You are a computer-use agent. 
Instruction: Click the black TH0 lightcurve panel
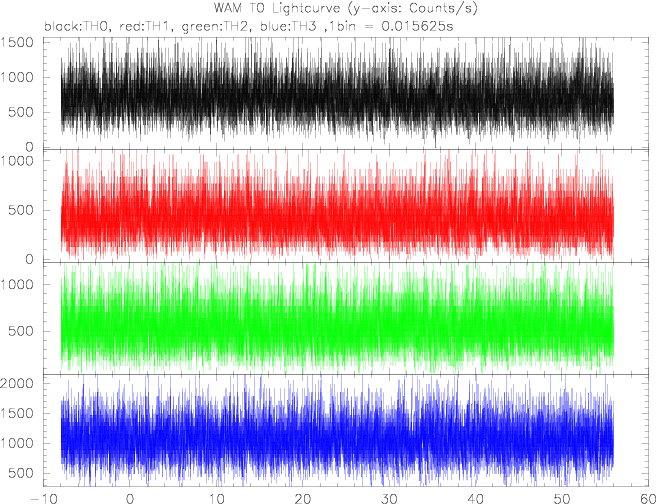click(346, 93)
